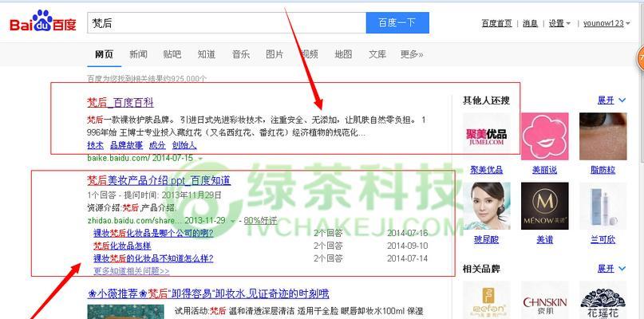The image size is (644, 319).
Task: Expand the 设置 dropdown menu
Action: click(x=559, y=23)
